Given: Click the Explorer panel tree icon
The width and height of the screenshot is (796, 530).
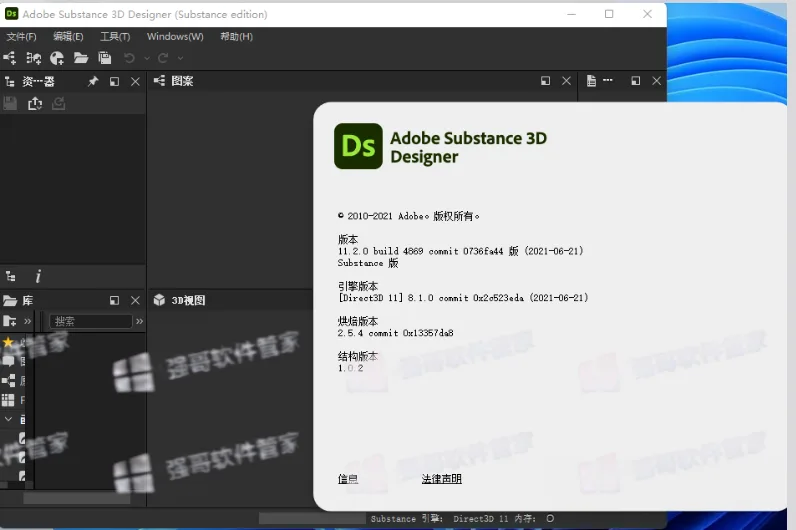Looking at the screenshot, I should click(x=10, y=82).
